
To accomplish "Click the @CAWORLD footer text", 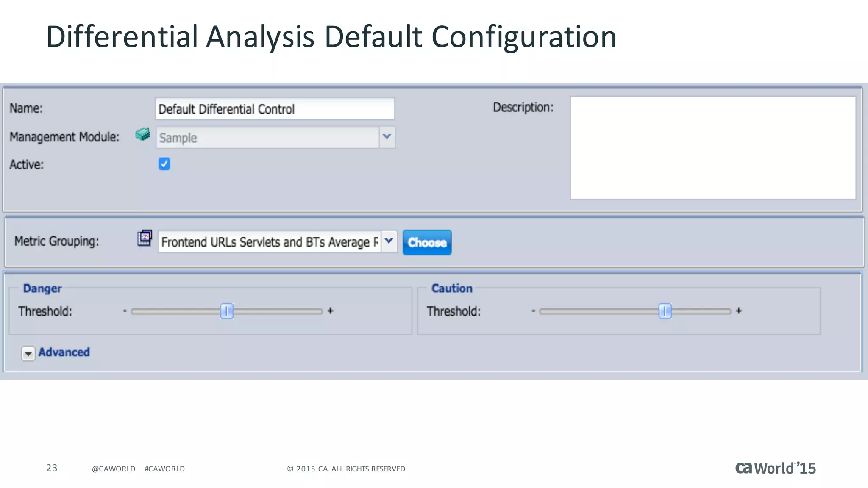I will point(114,469).
